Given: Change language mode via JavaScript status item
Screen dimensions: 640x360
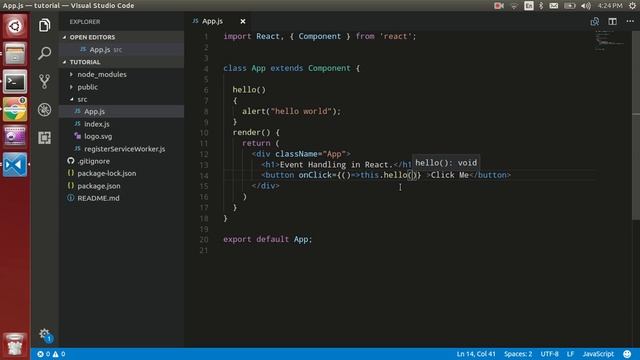Looking at the screenshot, I should (x=598, y=354).
